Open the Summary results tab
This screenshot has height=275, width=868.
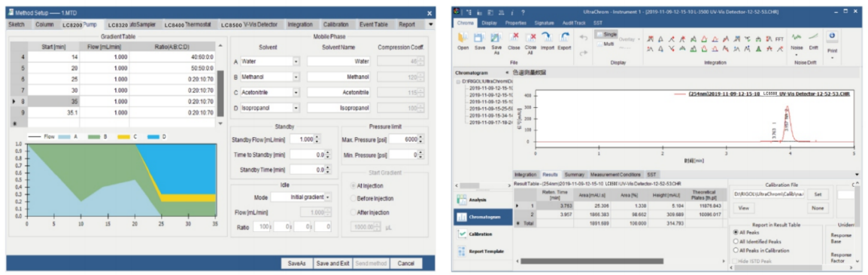(x=574, y=174)
